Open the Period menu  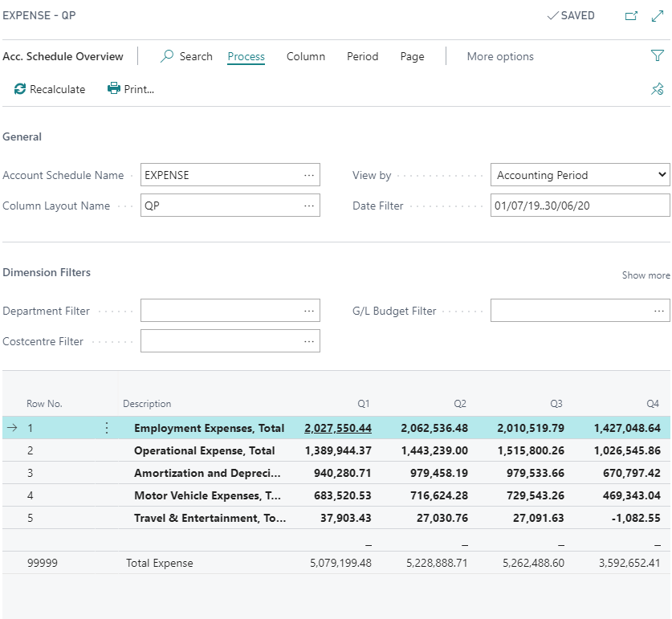(362, 56)
